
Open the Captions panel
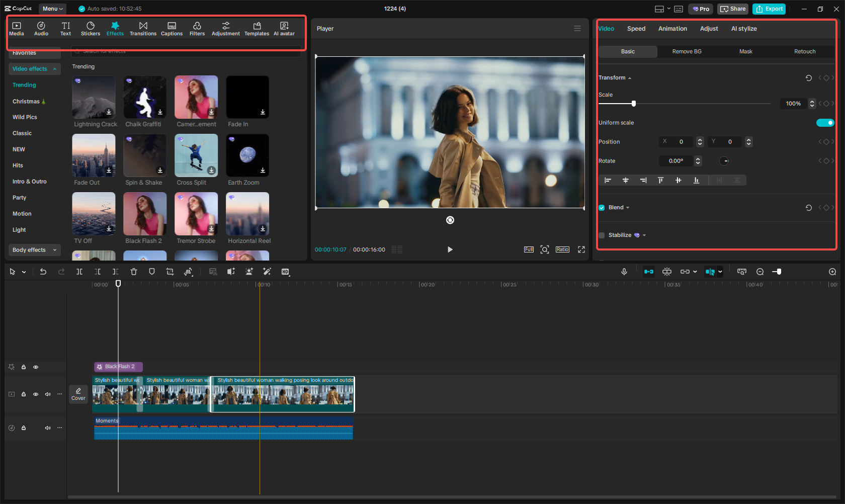[x=172, y=28]
